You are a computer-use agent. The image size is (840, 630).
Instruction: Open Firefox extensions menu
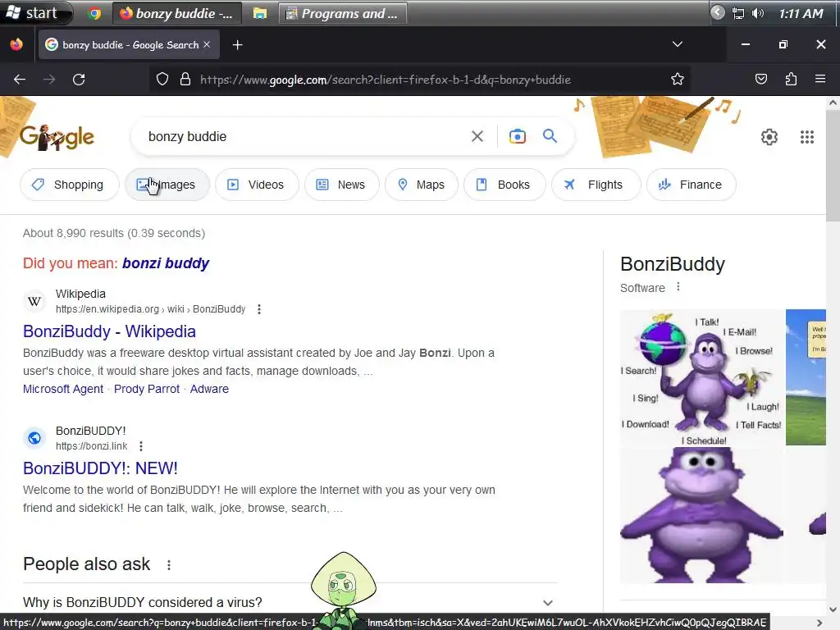click(x=791, y=80)
